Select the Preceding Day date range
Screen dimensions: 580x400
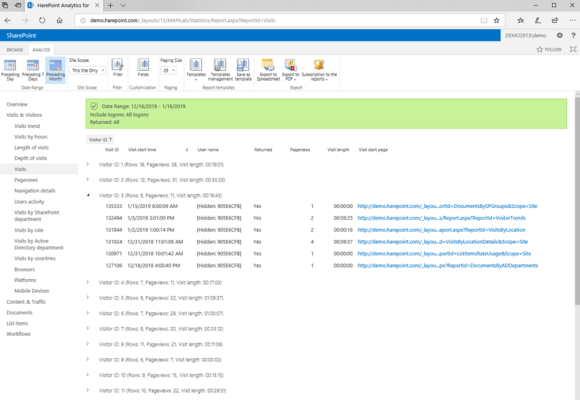click(x=10, y=70)
